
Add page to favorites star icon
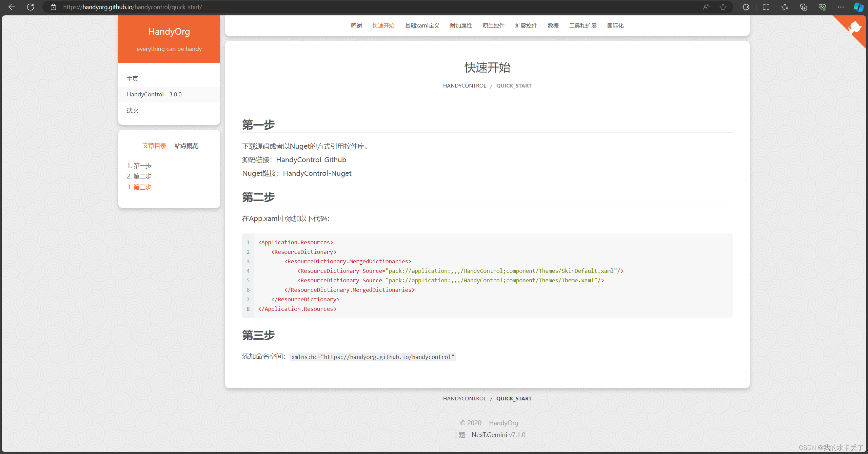(723, 7)
